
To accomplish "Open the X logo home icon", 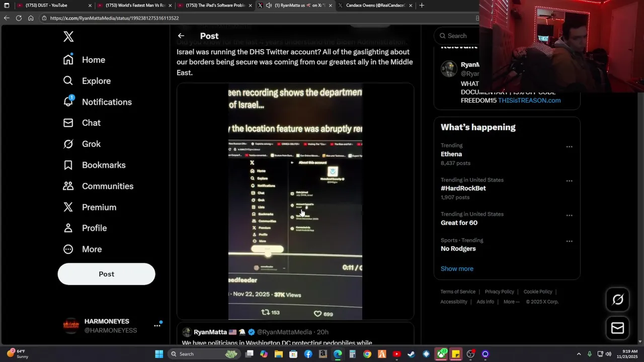I will [68, 36].
